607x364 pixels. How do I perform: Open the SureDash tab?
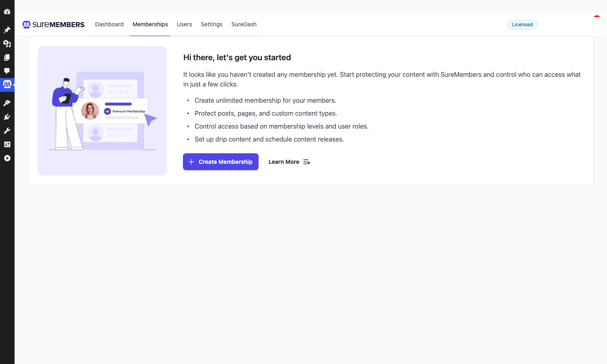(x=244, y=24)
